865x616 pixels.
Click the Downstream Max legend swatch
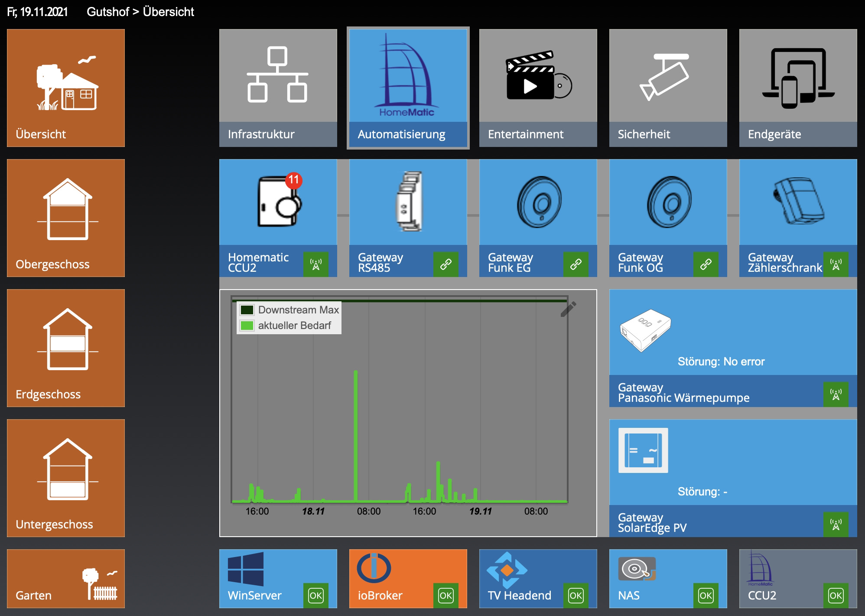click(247, 310)
